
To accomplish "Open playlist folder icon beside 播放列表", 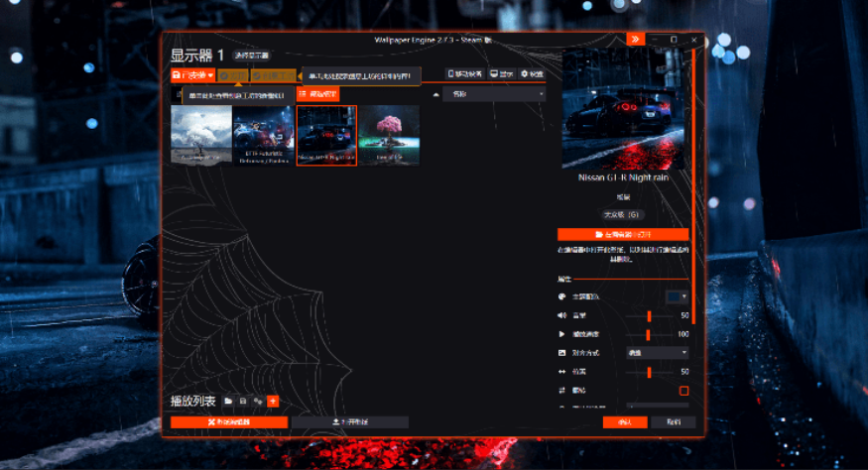I will click(228, 402).
